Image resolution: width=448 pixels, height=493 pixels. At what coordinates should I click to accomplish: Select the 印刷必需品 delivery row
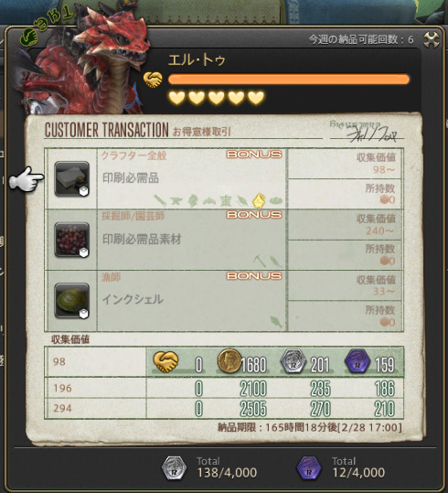[224, 178]
